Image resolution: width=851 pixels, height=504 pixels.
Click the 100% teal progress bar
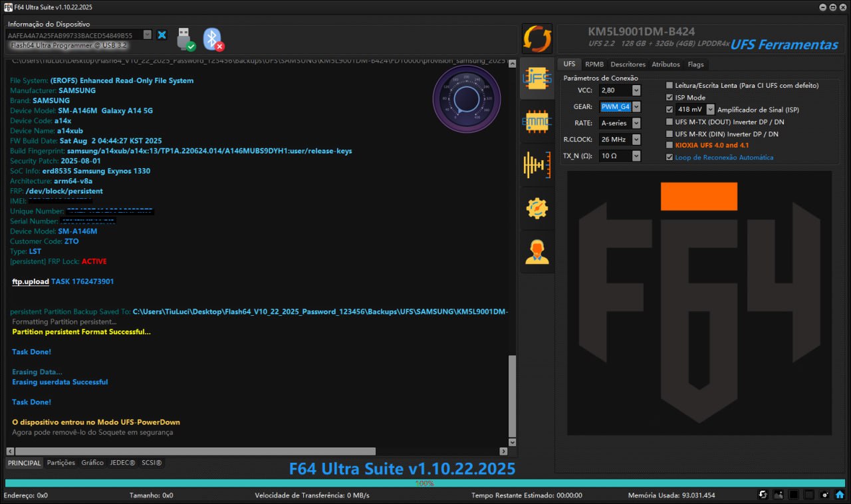point(425,483)
